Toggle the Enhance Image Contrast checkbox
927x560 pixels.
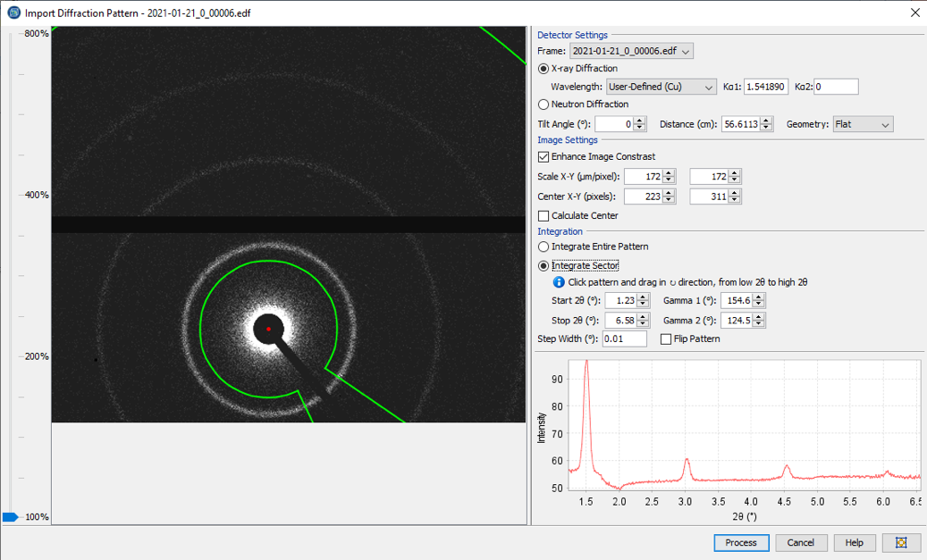click(544, 157)
